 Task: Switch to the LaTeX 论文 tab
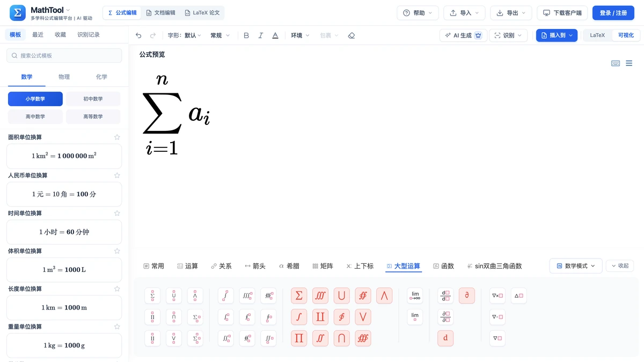click(x=202, y=13)
